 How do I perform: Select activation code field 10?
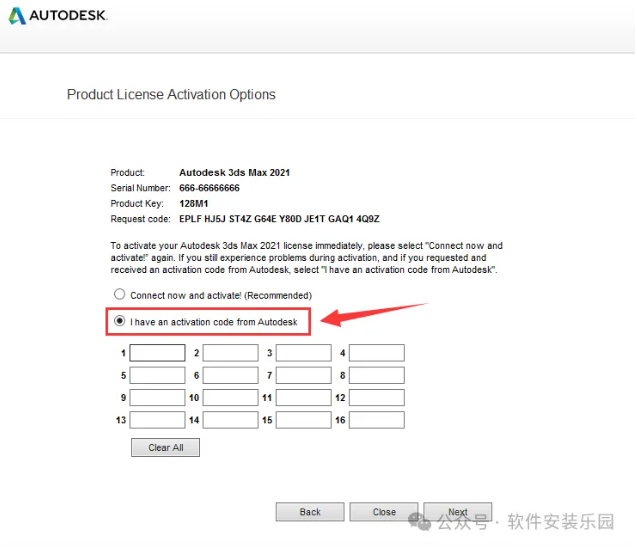[x=230, y=398]
